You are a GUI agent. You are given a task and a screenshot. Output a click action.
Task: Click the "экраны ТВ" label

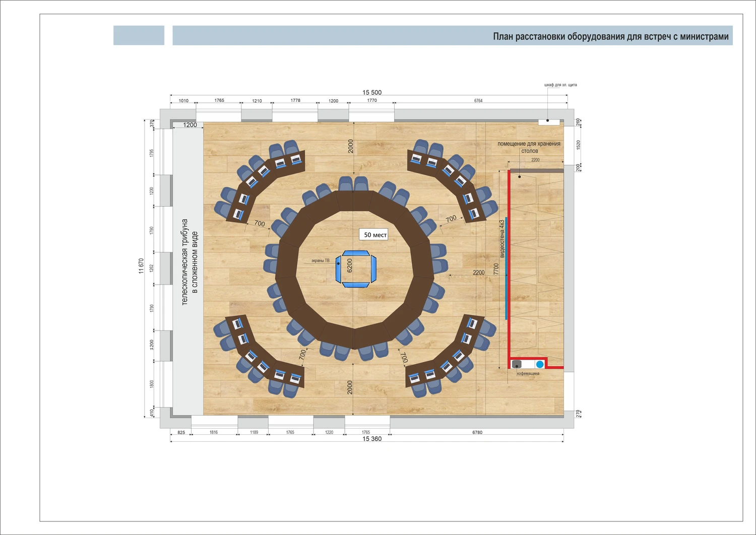(x=320, y=260)
